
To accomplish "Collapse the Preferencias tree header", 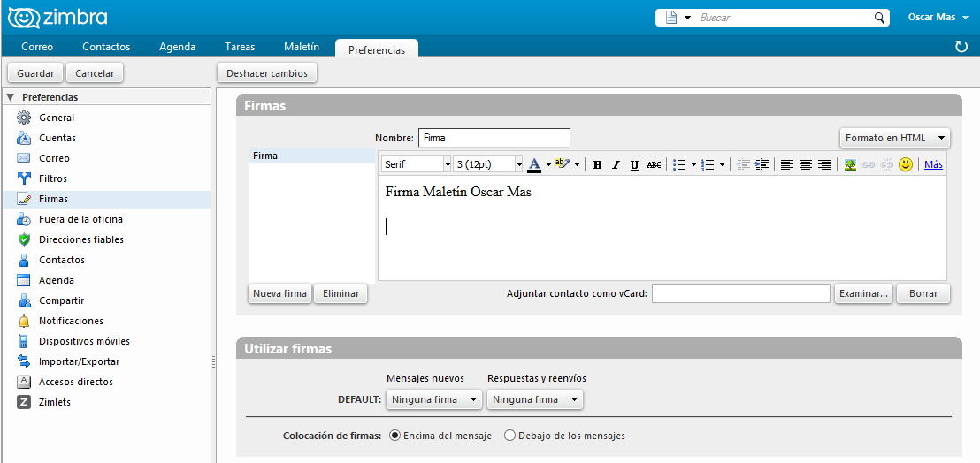I will [10, 97].
